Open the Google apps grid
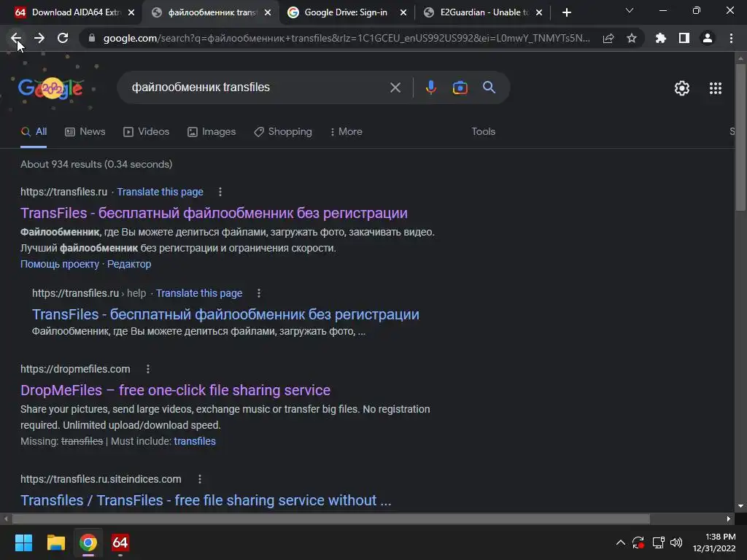Image resolution: width=747 pixels, height=560 pixels. point(716,88)
